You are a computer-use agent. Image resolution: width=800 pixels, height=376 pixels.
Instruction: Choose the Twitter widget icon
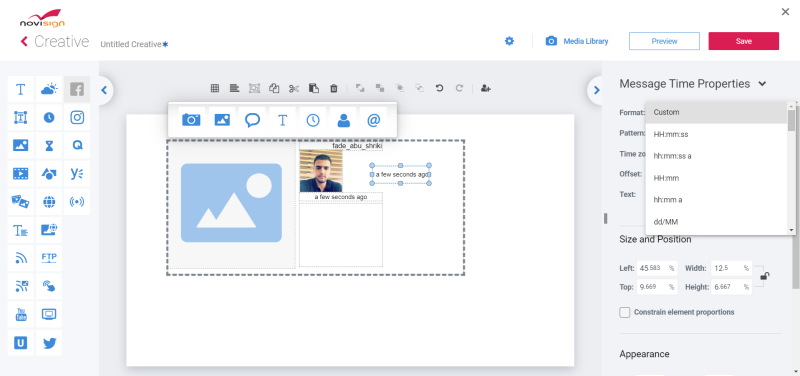[x=49, y=343]
